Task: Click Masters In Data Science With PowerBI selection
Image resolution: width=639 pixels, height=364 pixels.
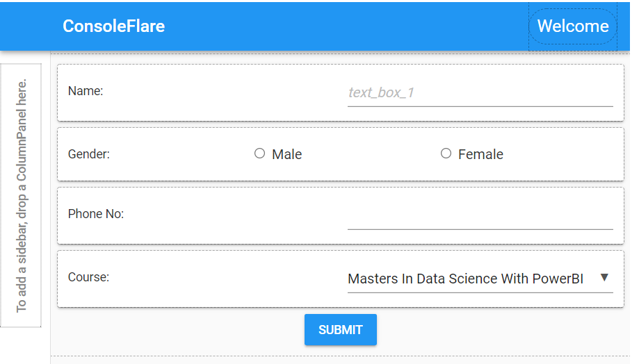Action: pos(465,279)
